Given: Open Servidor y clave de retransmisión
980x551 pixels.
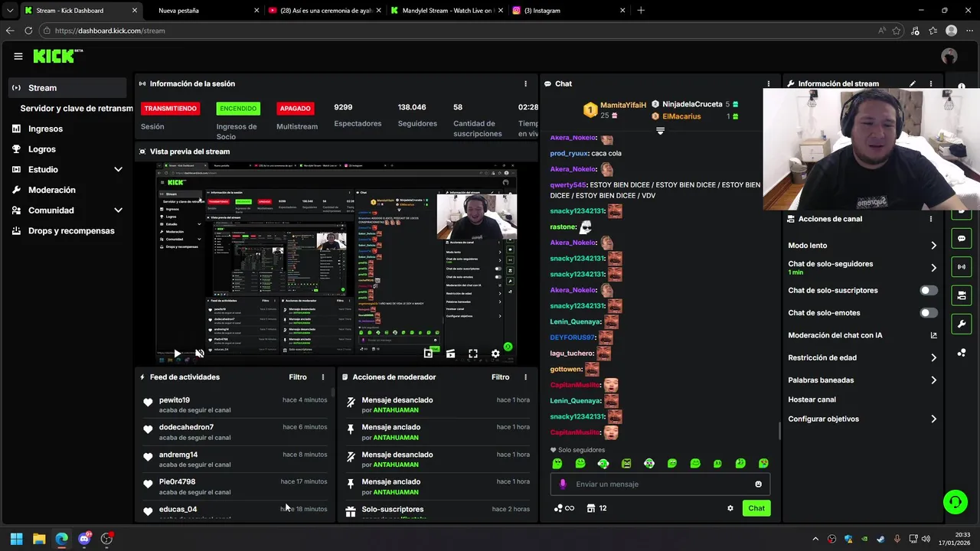Looking at the screenshot, I should click(77, 109).
